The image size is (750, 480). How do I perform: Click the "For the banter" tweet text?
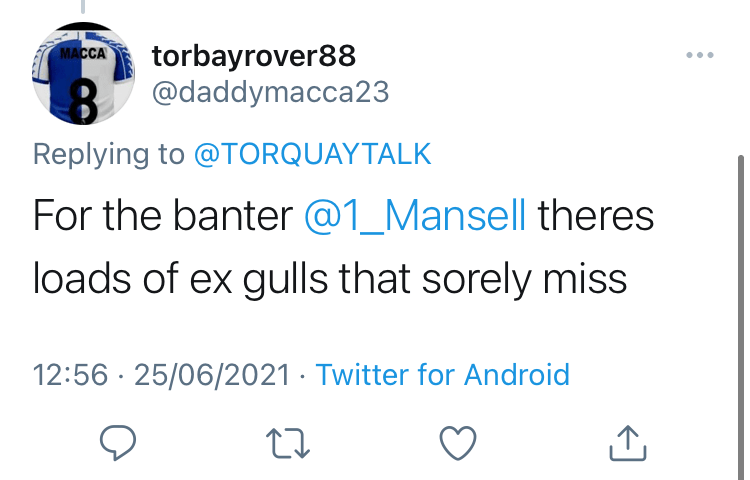coord(160,216)
